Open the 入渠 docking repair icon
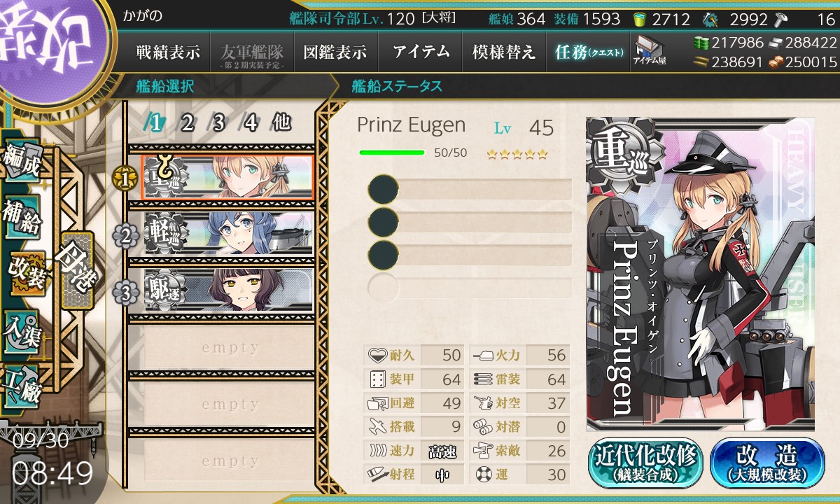840x504 pixels. click(x=21, y=329)
